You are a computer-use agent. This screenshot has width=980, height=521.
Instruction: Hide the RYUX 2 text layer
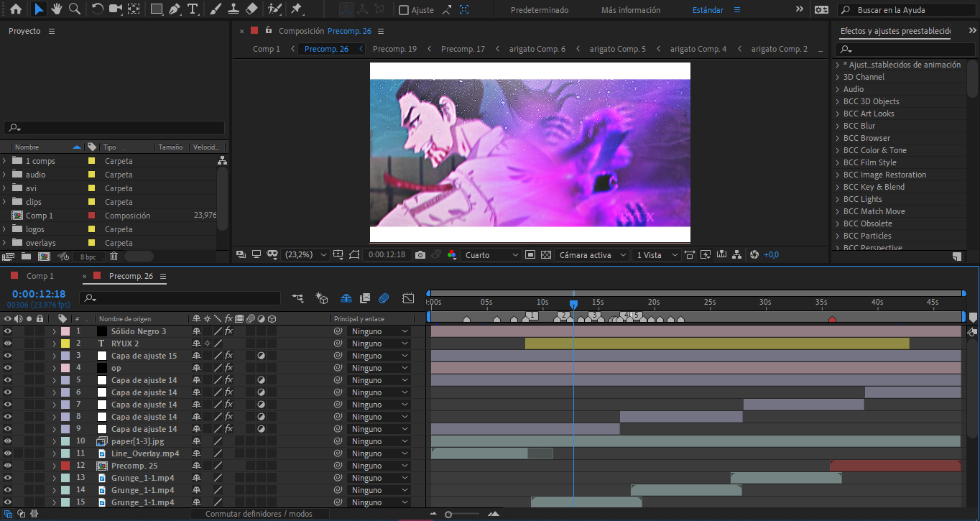click(8, 344)
